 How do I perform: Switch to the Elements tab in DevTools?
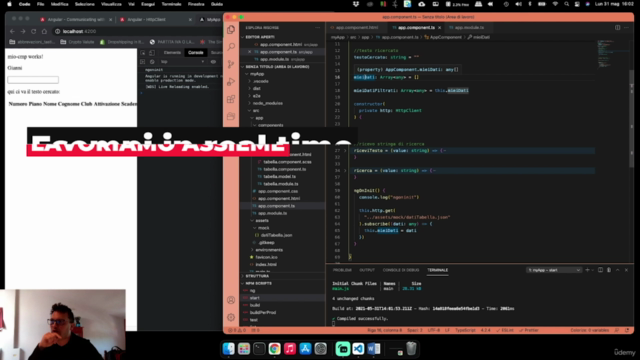pyautogui.click(x=172, y=53)
